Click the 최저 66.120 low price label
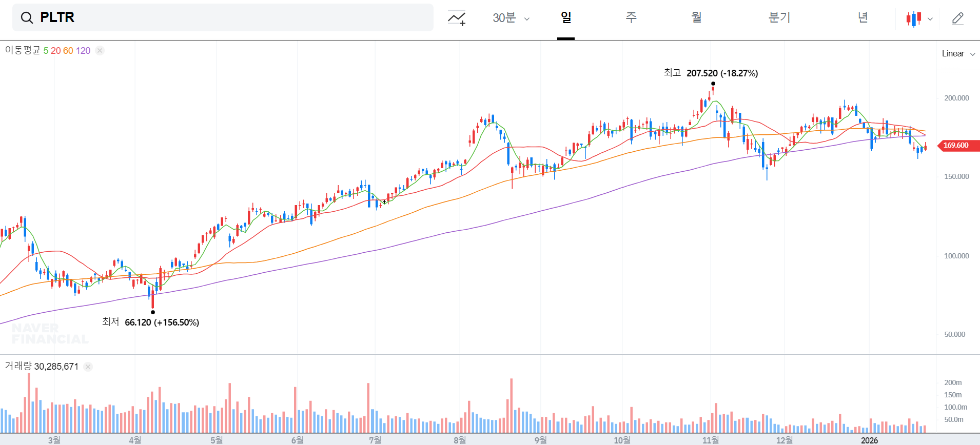This screenshot has height=445, width=980. (150, 322)
